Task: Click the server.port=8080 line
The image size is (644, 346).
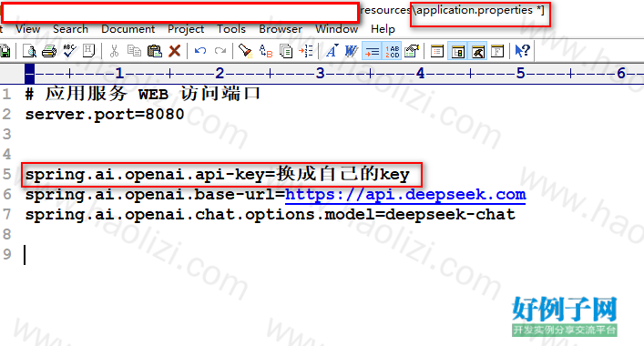Action: [x=105, y=114]
